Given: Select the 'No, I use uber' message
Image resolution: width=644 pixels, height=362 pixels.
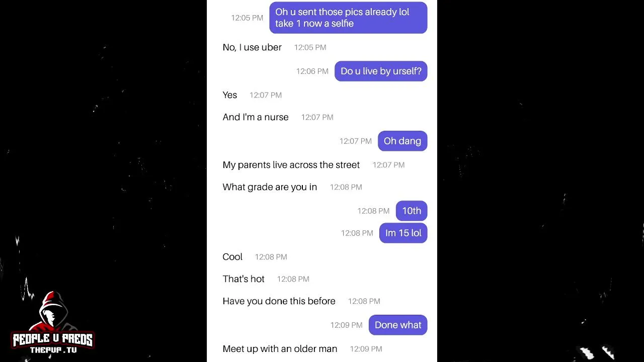Looking at the screenshot, I should (252, 47).
